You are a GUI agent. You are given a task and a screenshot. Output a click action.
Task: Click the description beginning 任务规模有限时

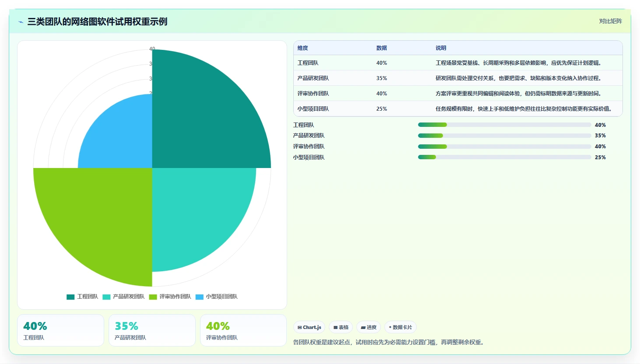tap(524, 109)
